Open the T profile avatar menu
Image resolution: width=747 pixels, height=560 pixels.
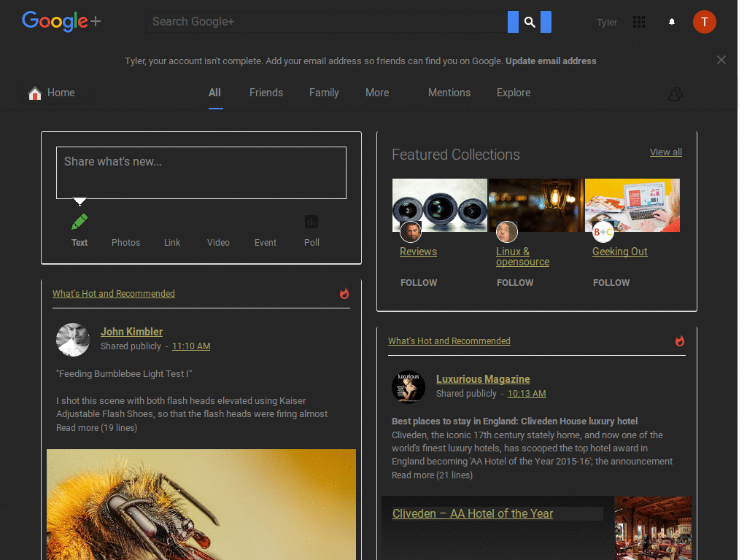pyautogui.click(x=704, y=22)
